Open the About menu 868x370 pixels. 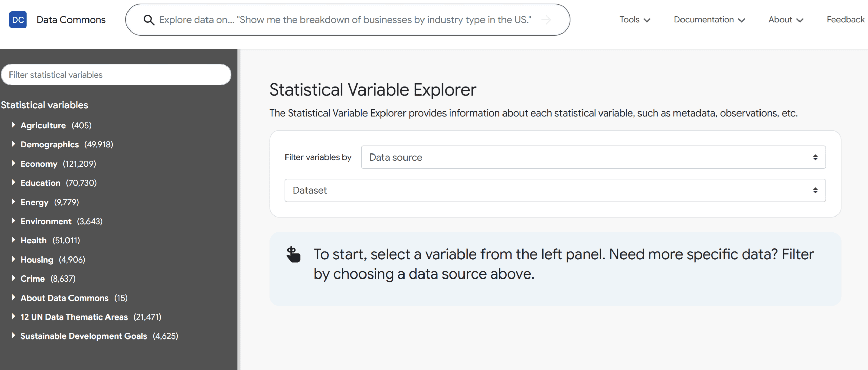[786, 20]
